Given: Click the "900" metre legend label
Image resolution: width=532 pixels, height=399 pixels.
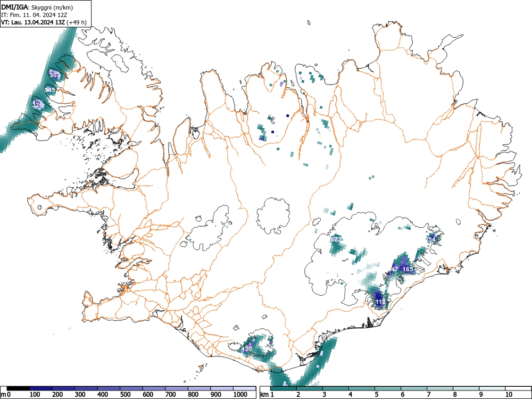Looking at the screenshot, I should (x=216, y=395).
